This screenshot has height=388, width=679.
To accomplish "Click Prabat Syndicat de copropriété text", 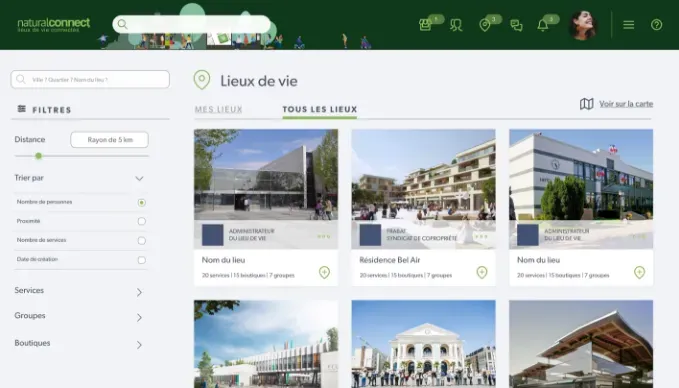I will (421, 235).
